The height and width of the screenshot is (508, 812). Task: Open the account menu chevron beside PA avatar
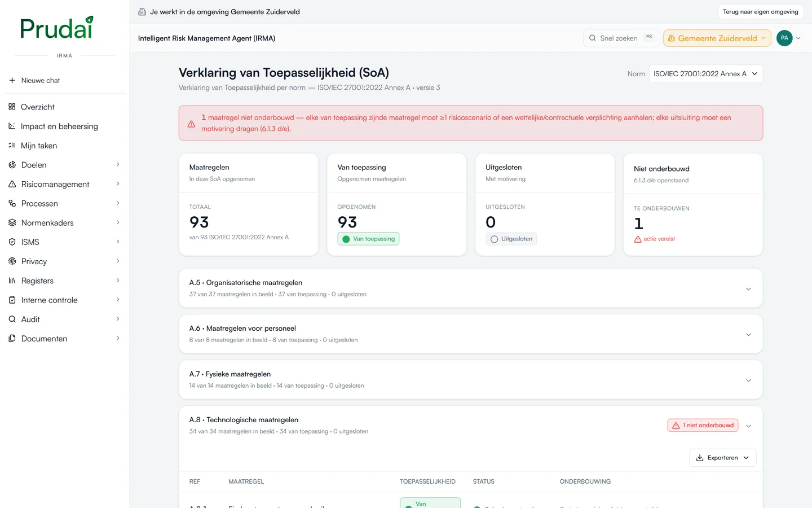tap(798, 38)
